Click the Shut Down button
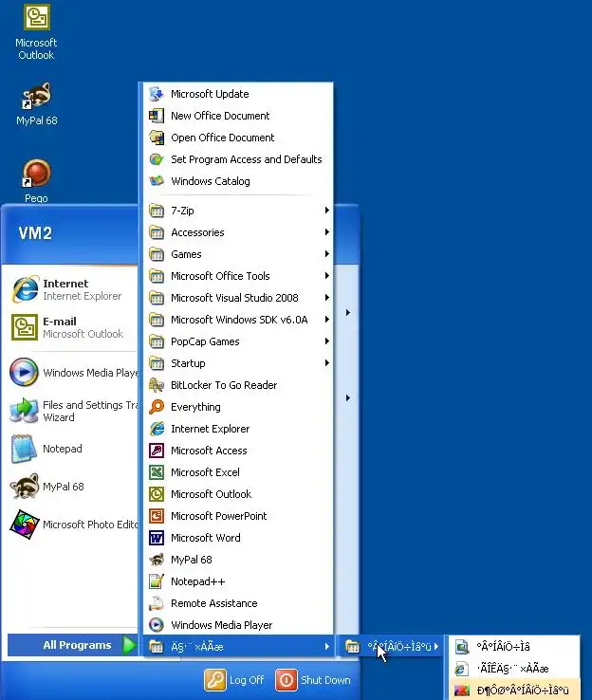The image size is (592, 700). point(313,680)
